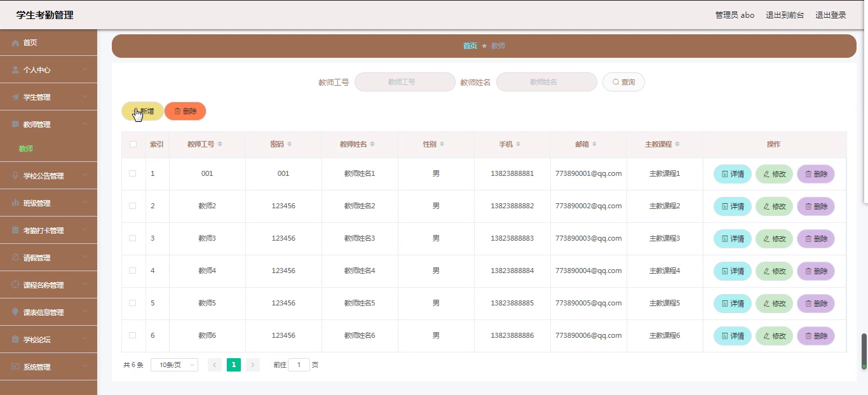Click 修改 for 教师2 row
This screenshot has width=868, height=395.
tap(774, 206)
